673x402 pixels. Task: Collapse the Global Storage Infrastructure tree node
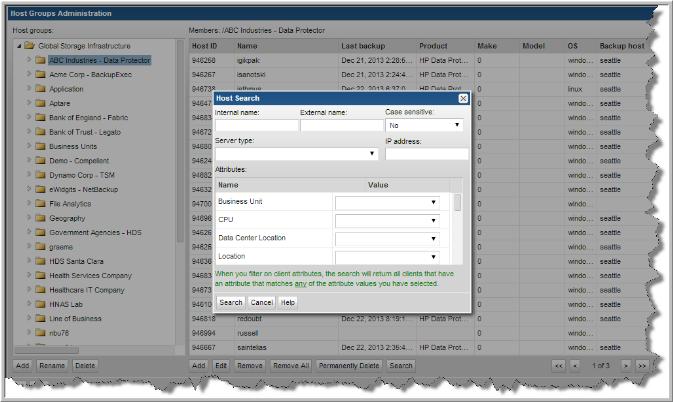(18, 46)
